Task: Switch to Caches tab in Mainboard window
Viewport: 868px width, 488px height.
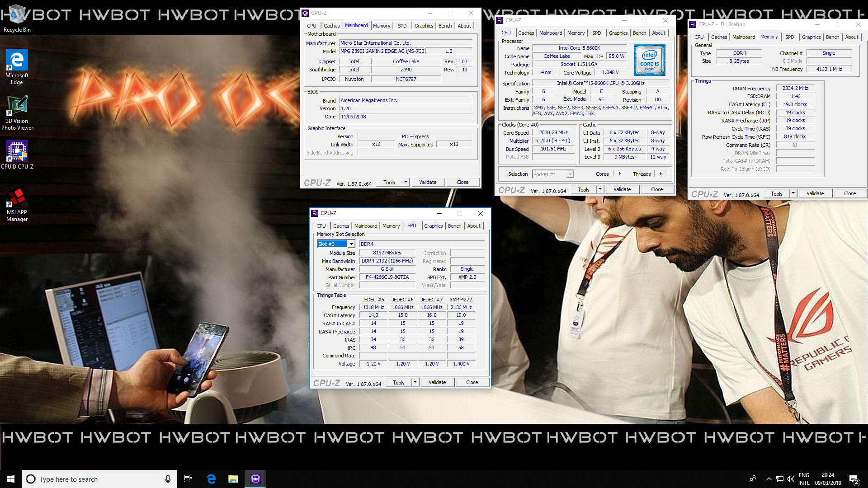Action: [331, 26]
